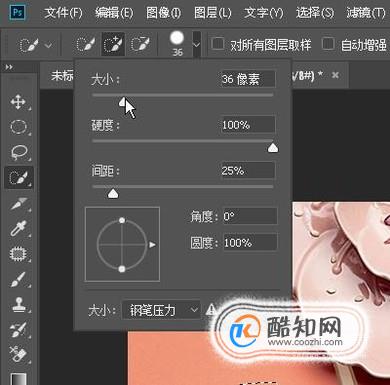Select the Crop/slice knife tool

pos(19,203)
